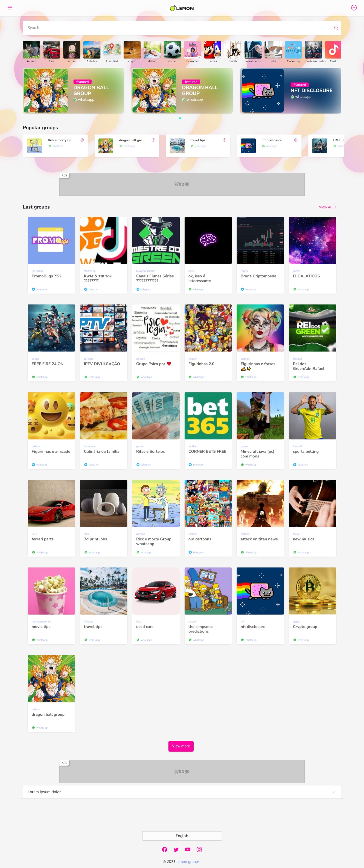Focus the Search input field
364x868 pixels.
(x=179, y=28)
